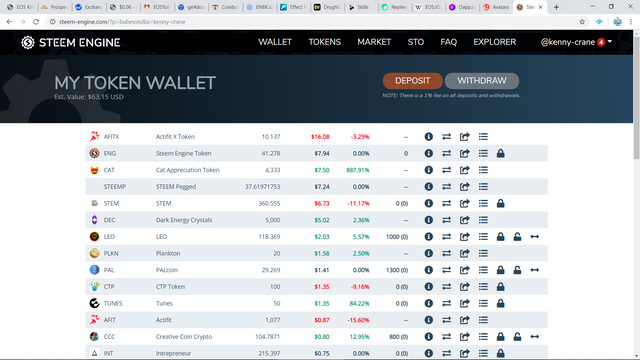This screenshot has width=640, height=360.
Task: Click the WITHDRAW button
Action: 482,81
